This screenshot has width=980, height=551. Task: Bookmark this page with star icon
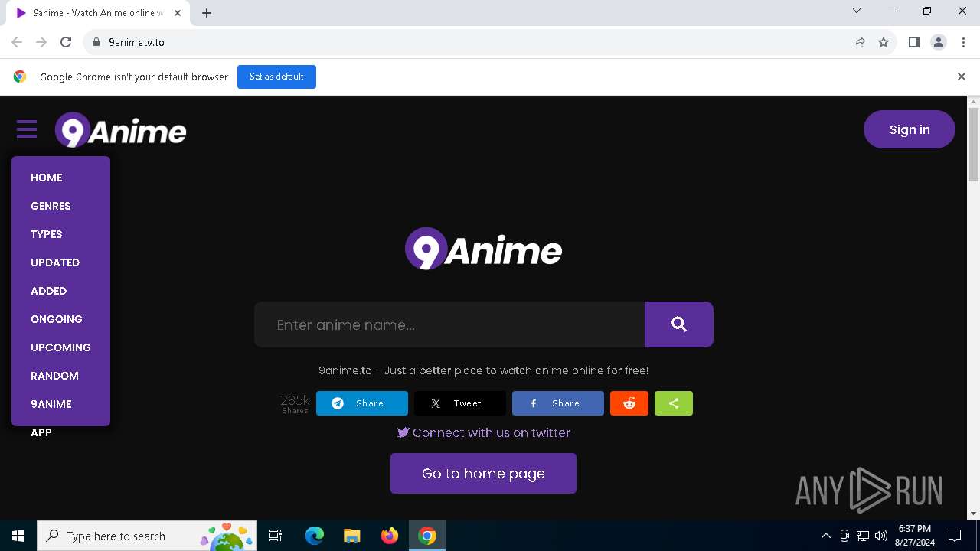(884, 42)
